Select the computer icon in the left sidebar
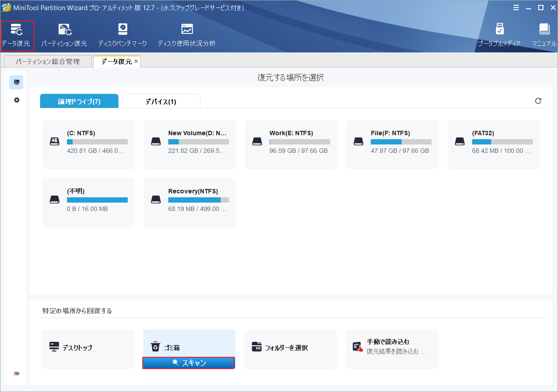The width and height of the screenshot is (558, 392). [16, 82]
